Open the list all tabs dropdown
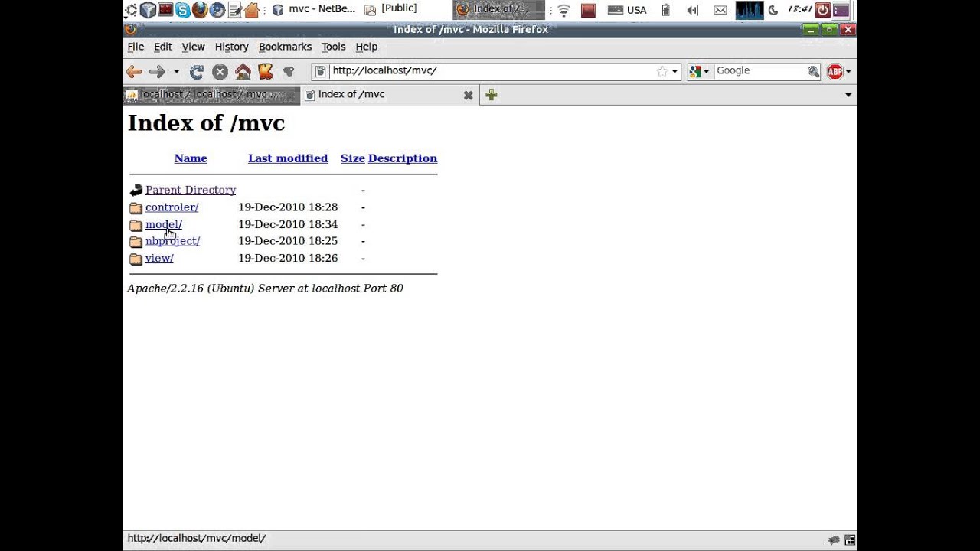980x551 pixels. pyautogui.click(x=848, y=95)
